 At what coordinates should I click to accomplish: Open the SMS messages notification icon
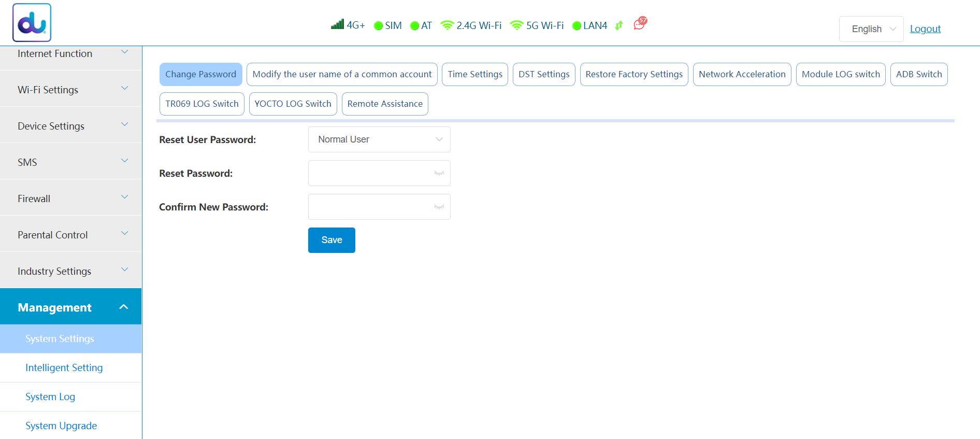(x=640, y=24)
